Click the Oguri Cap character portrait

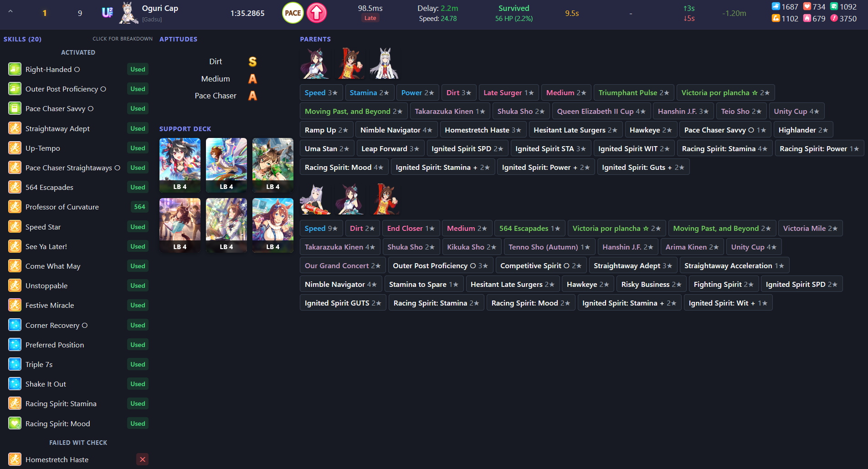128,13
